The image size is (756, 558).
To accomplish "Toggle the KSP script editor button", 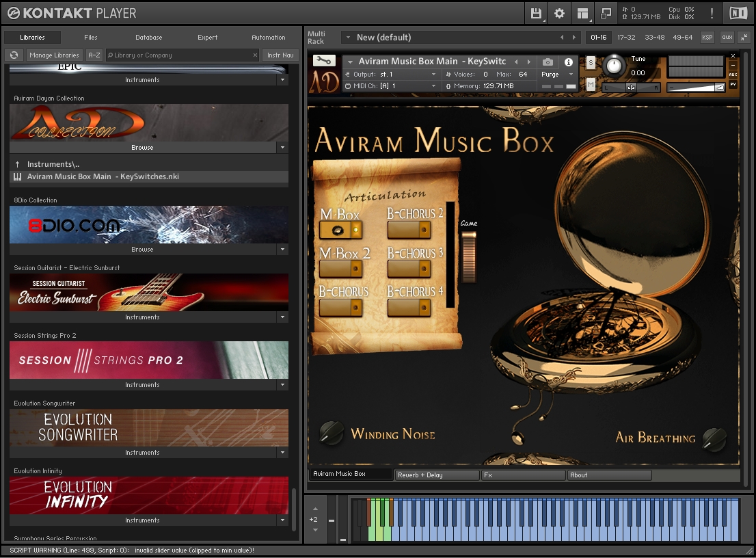I will [707, 37].
